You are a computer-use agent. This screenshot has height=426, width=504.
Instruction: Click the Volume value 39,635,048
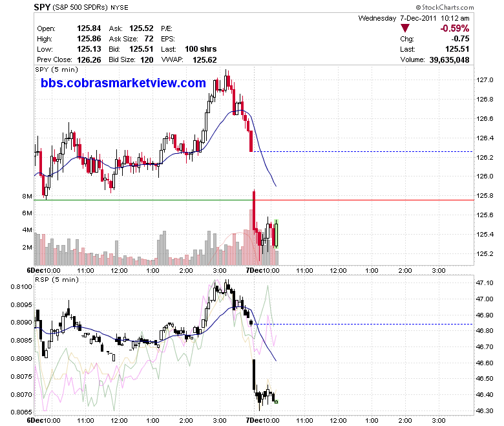pyautogui.click(x=449, y=60)
